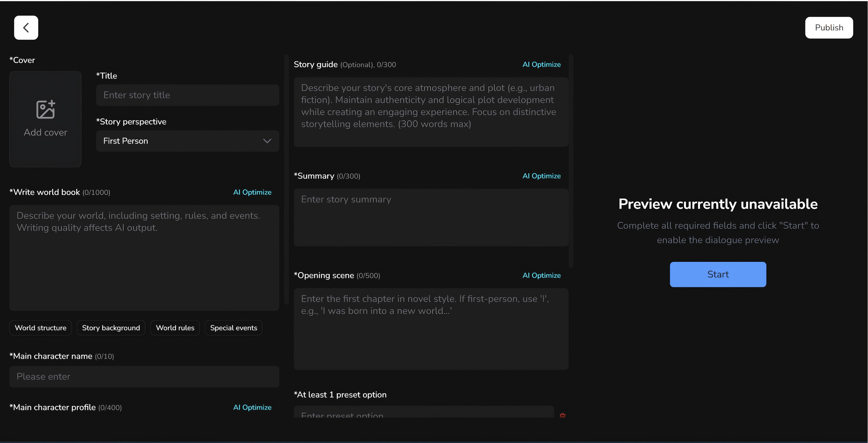Click the back arrow icon

[x=26, y=28]
